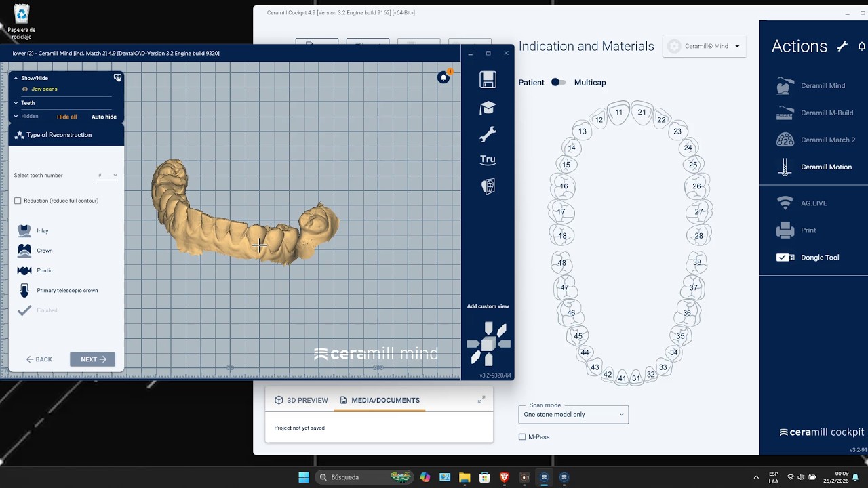Switch to the MEDIA/DOCUMENTS tab
The height and width of the screenshot is (488, 868).
[x=380, y=401]
